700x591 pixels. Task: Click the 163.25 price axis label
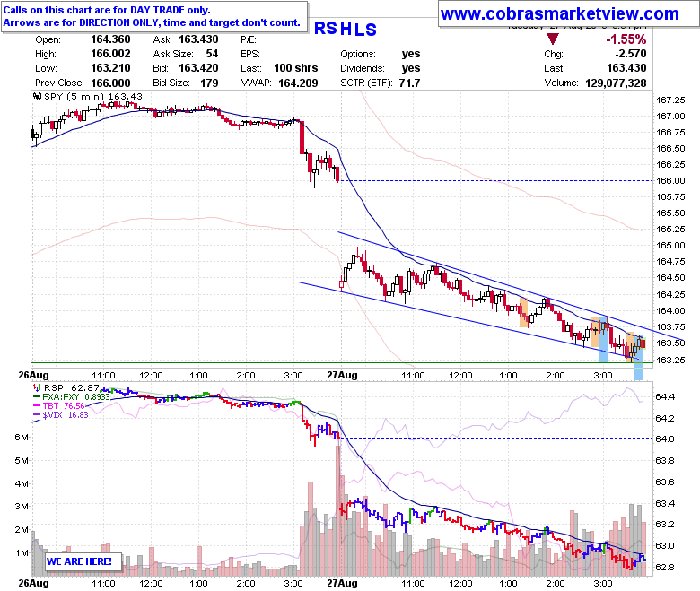670,360
